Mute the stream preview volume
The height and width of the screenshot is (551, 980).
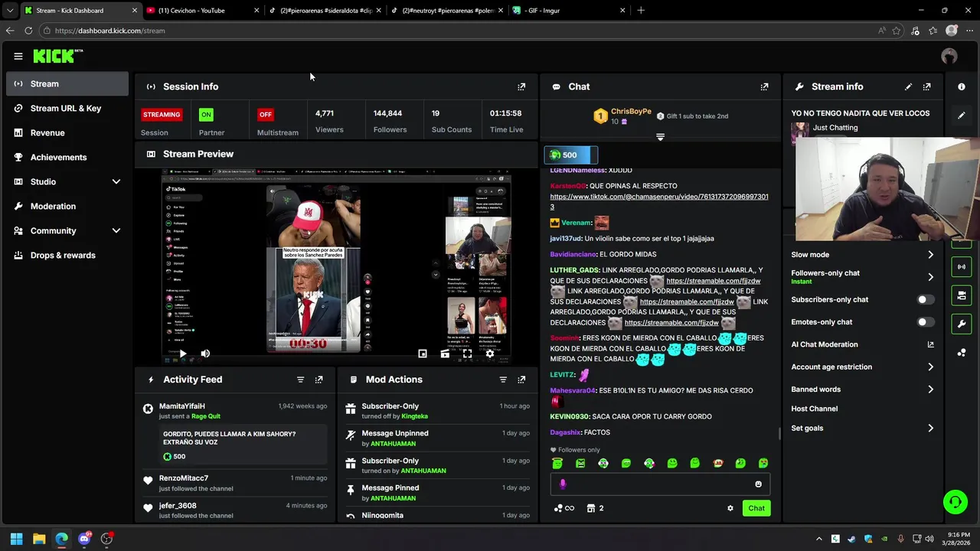click(x=205, y=354)
